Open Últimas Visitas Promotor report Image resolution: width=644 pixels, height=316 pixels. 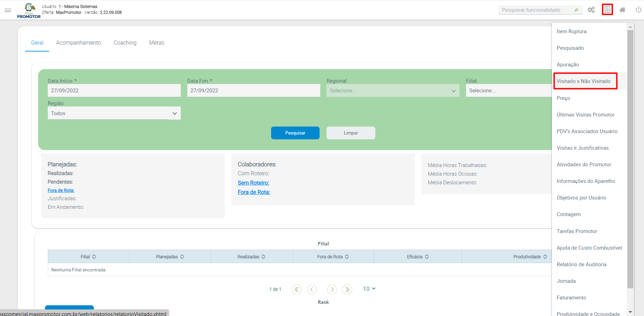[x=585, y=115]
